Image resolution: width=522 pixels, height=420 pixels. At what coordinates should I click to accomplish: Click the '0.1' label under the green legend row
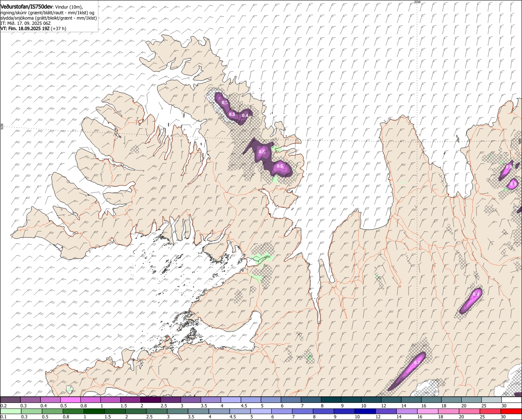(x=3, y=417)
